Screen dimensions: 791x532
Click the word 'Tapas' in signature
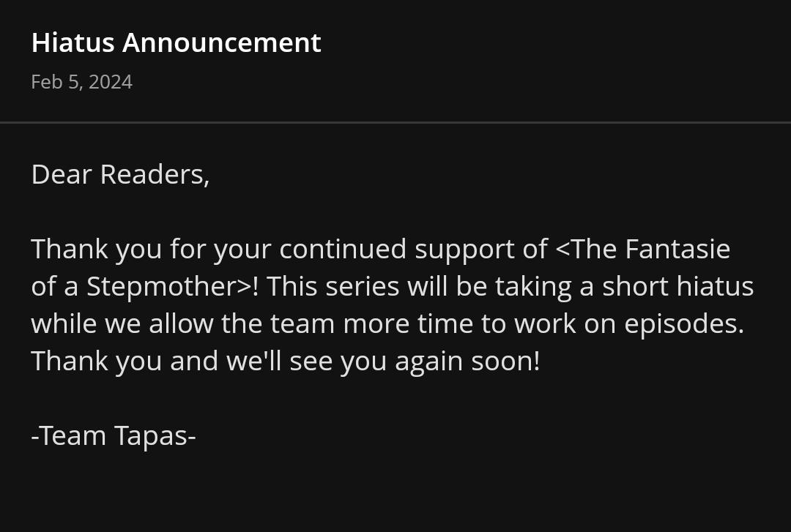(152, 436)
